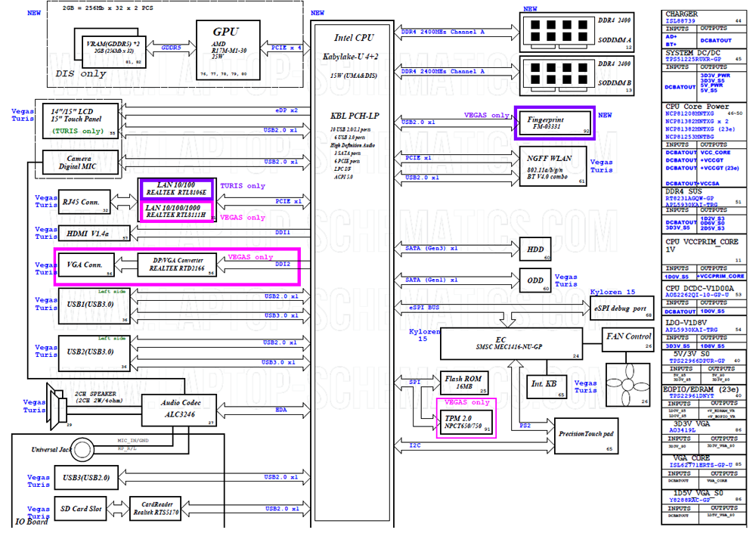Click the eSPI BUS label
The width and height of the screenshot is (756, 533).
click(x=424, y=307)
